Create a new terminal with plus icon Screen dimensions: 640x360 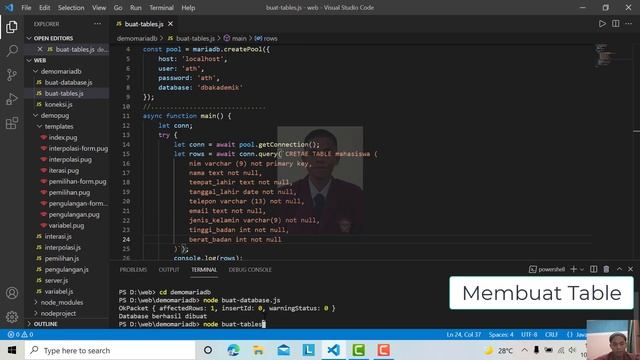[573, 269]
